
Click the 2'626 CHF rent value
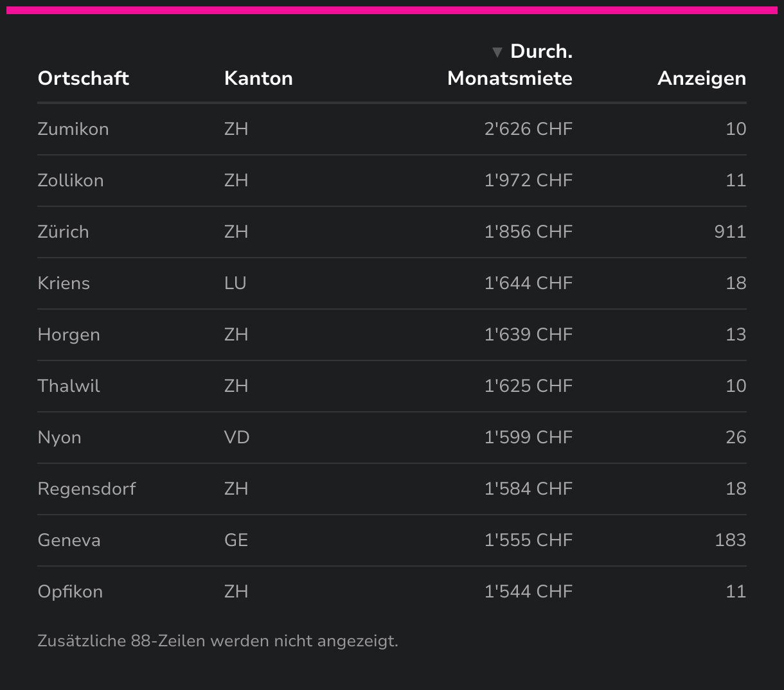[x=528, y=129]
